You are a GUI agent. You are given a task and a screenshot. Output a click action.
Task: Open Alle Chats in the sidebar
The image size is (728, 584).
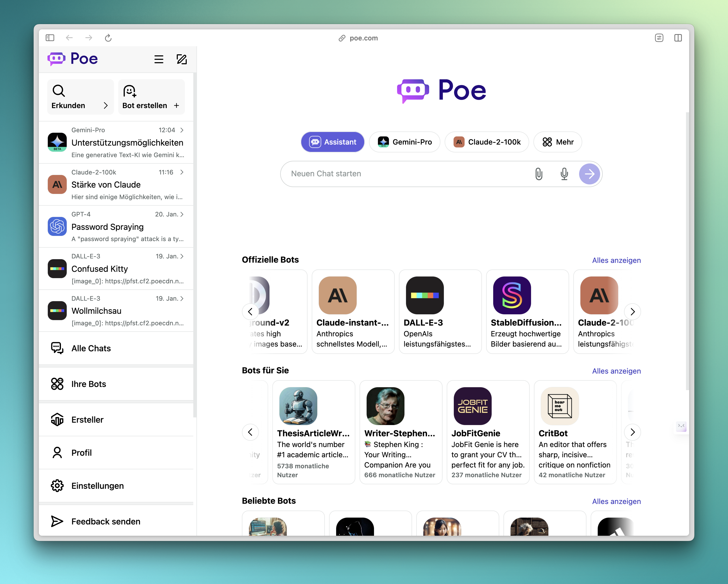click(91, 348)
